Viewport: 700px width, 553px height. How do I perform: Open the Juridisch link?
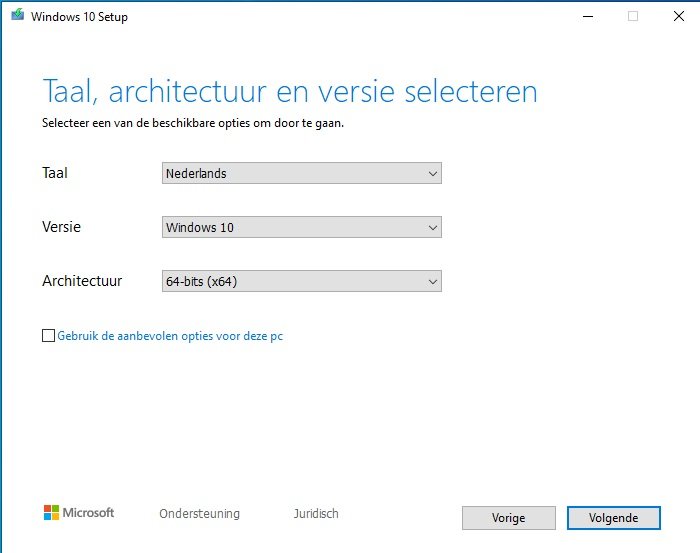(x=316, y=514)
